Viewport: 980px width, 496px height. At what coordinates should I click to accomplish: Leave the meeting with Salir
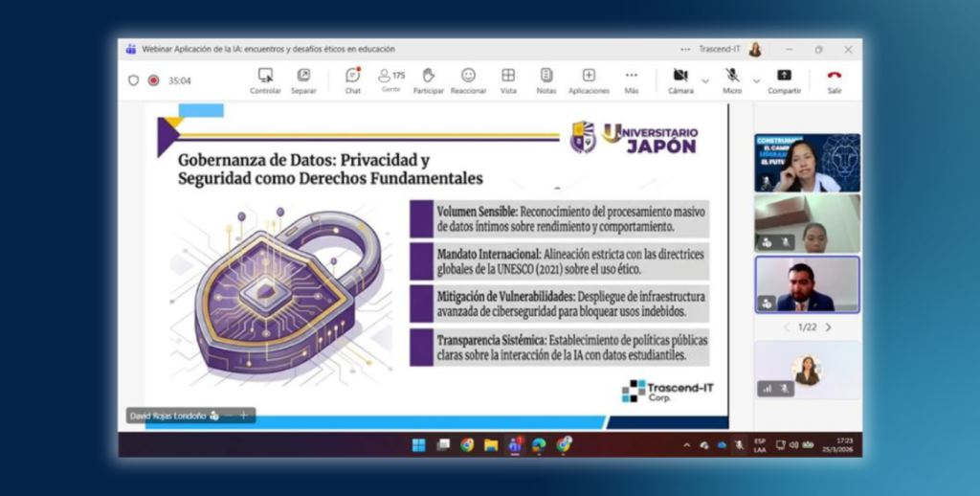point(835,79)
